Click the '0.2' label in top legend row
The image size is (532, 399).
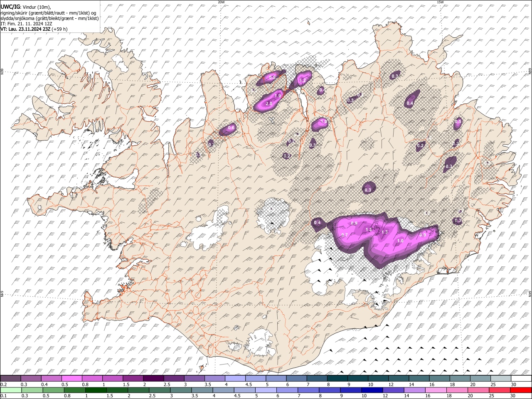[x=4, y=384]
